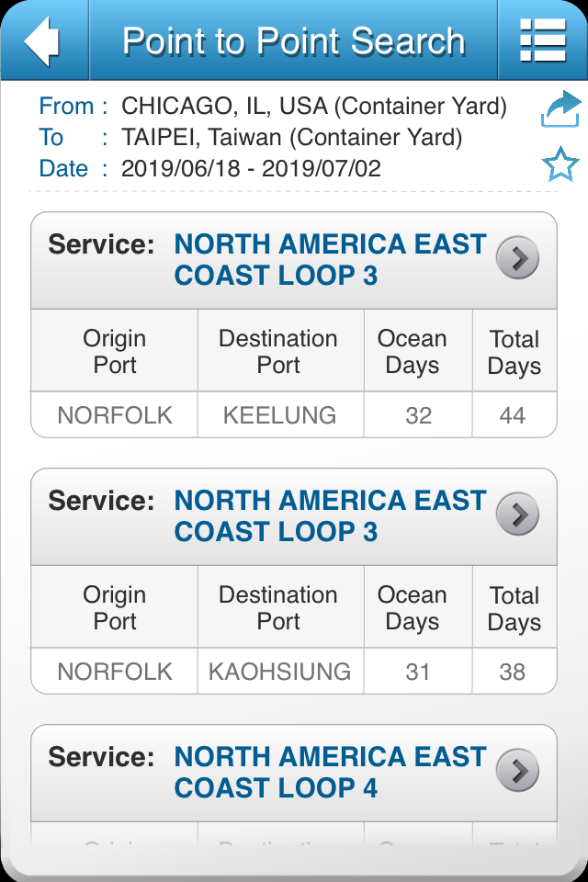Open the North America East Coast Loop 4 service title
Image resolution: width=588 pixels, height=882 pixels.
click(x=330, y=772)
